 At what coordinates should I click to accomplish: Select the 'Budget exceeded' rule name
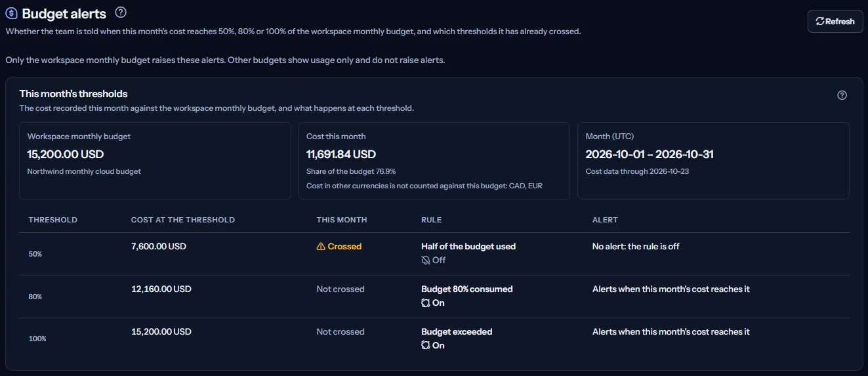(x=457, y=332)
